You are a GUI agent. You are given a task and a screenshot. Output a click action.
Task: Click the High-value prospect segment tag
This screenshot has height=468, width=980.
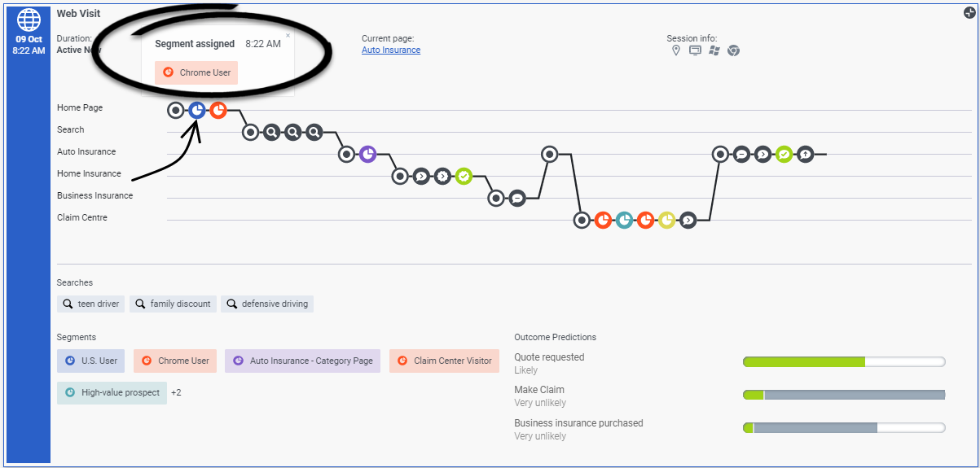pos(112,392)
